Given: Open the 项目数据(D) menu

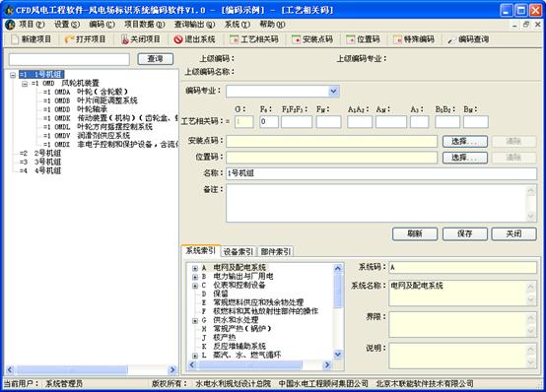Looking at the screenshot, I should (145, 25).
